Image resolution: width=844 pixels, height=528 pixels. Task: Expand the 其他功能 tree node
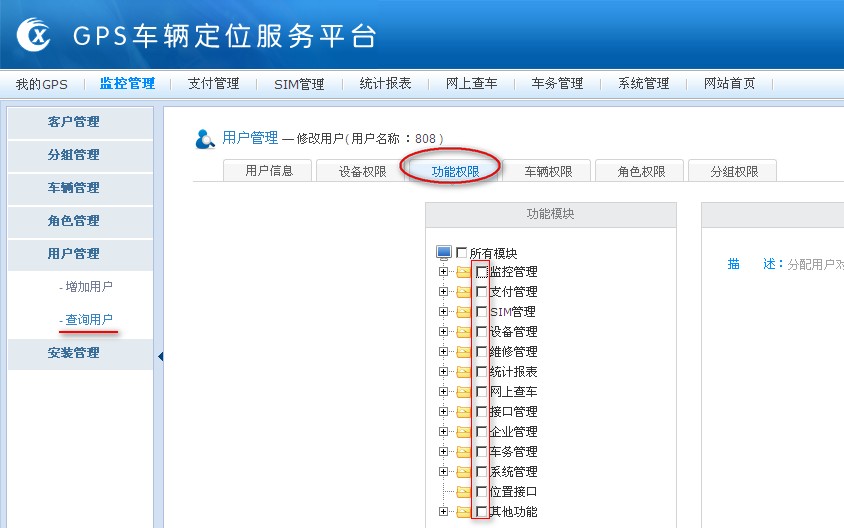(x=443, y=512)
